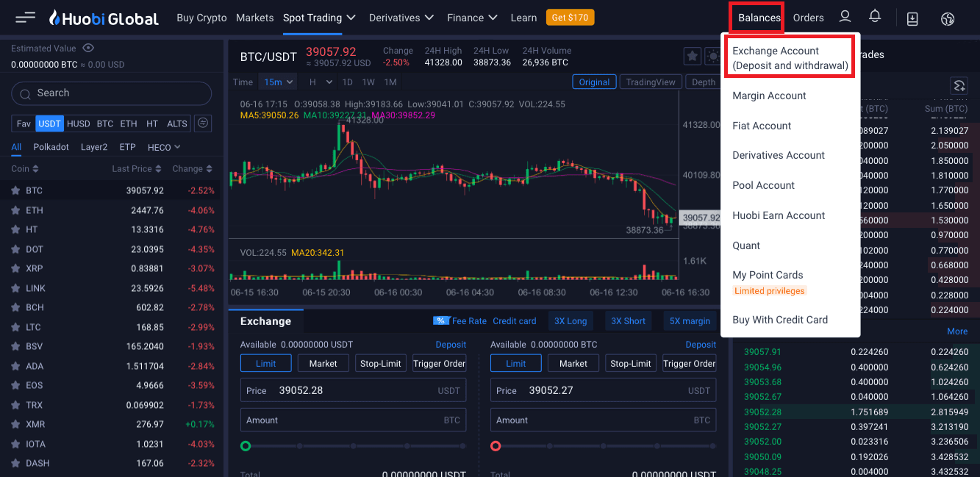Screen dimensions: 980x477
Task: Click the buy Price input field
Action: click(x=354, y=390)
